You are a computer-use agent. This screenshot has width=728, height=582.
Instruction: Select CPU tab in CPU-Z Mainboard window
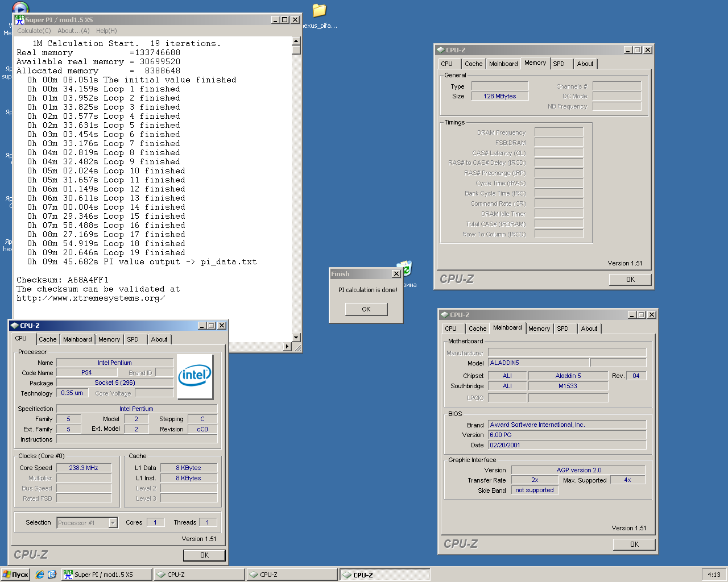(x=451, y=329)
